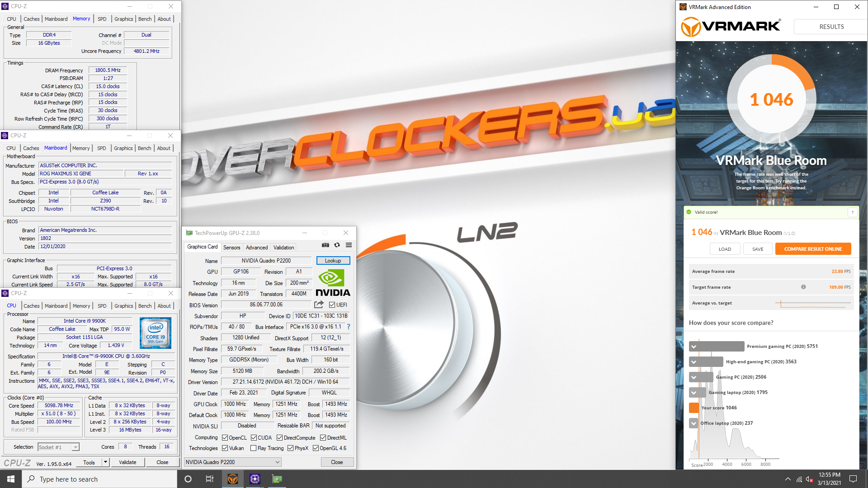Viewport: 868px width, 488px height.
Task: Switch to GPU-Z Sensors tab
Action: [232, 248]
